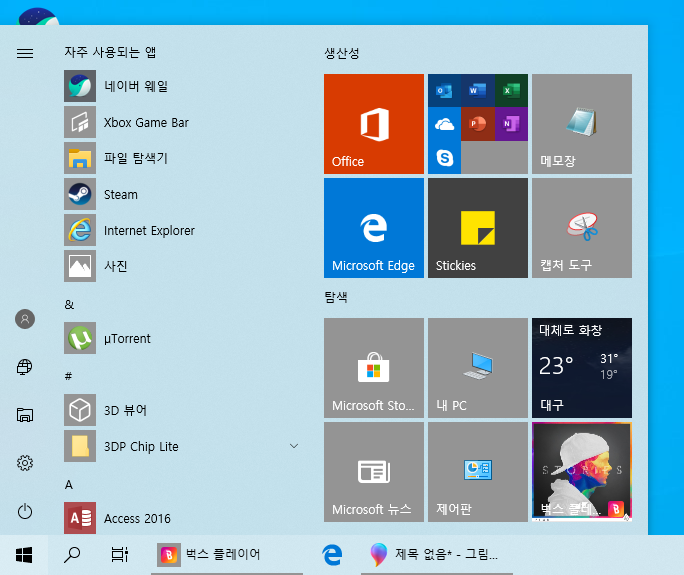The height and width of the screenshot is (575, 684).
Task: Launch the Microsoft Edge tile
Action: [374, 228]
